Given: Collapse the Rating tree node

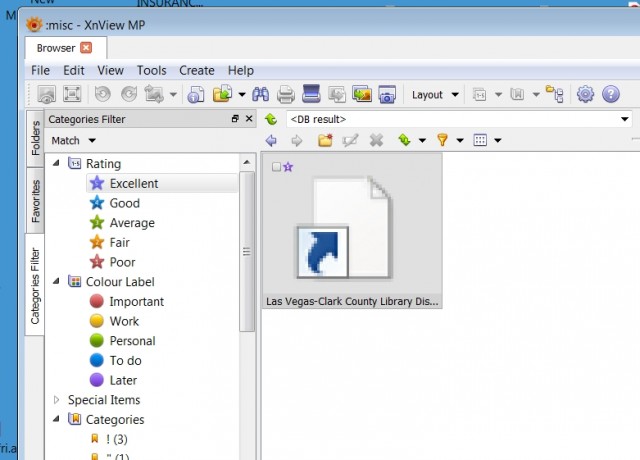Looking at the screenshot, I should [56, 163].
